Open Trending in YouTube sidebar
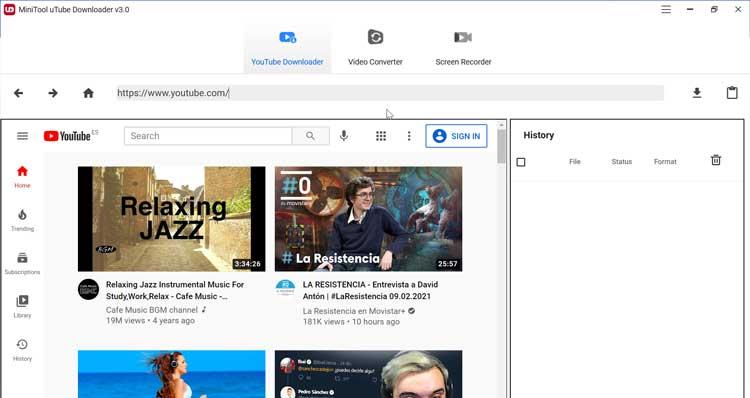The width and height of the screenshot is (750, 398). pos(22,220)
